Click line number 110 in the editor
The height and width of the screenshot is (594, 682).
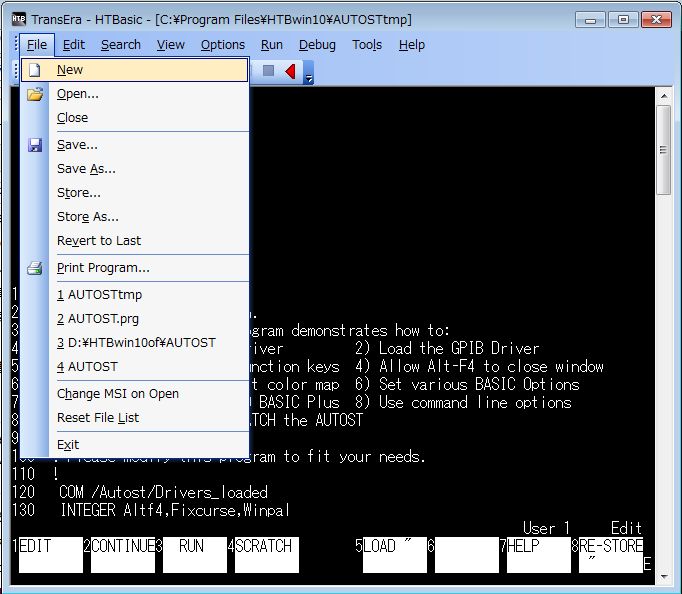click(23, 474)
